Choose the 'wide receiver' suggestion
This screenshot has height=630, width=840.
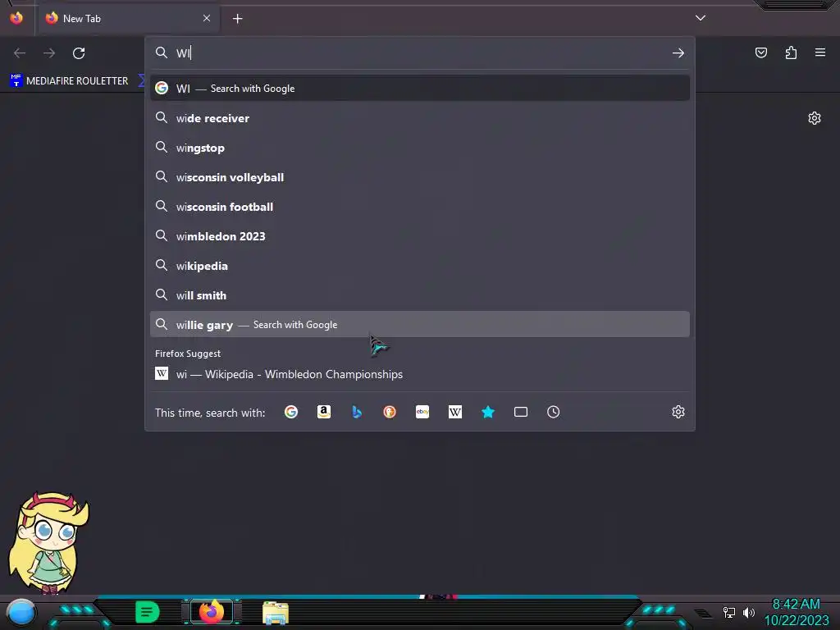pos(420,118)
